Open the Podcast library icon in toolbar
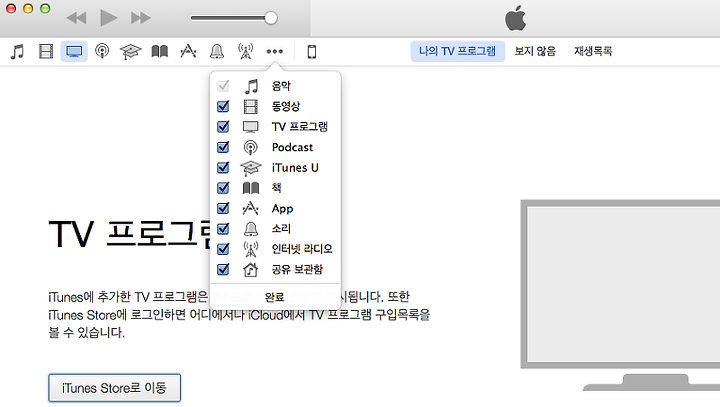The width and height of the screenshot is (720, 407). pos(102,51)
